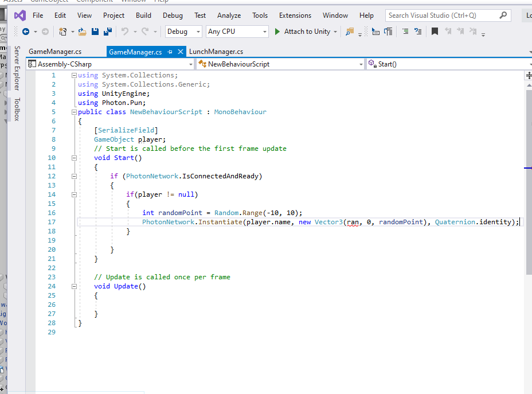Click the split editor handle above scrollbar
Image resolution: width=532 pixels, height=394 pixels.
point(528,75)
